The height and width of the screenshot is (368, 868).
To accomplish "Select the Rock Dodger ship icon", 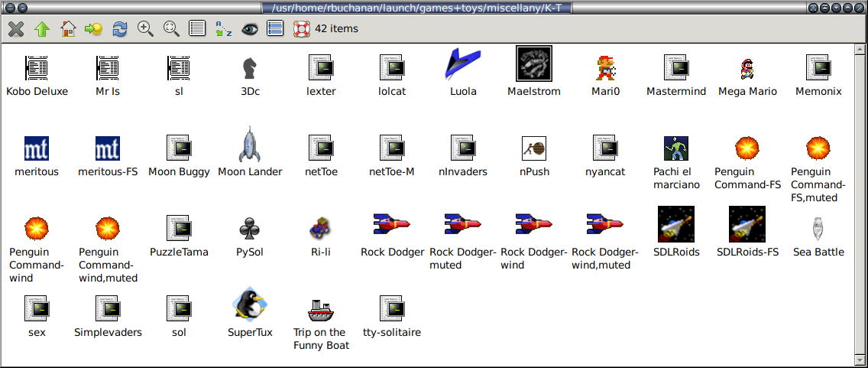I will point(392,223).
